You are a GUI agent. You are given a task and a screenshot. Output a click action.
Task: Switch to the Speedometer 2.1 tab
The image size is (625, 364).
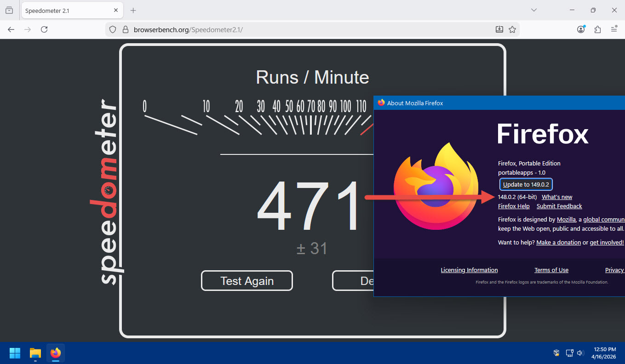coord(69,10)
